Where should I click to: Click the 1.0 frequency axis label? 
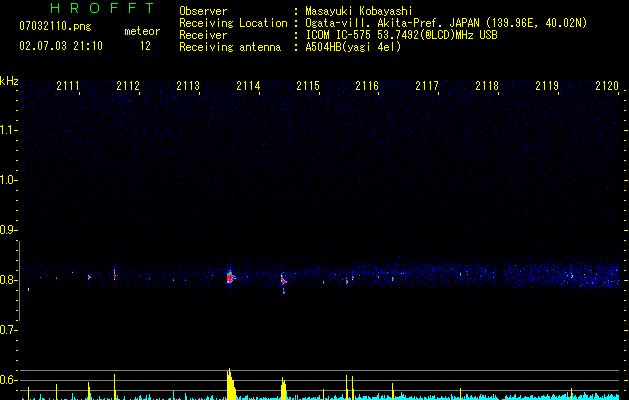(x=8, y=180)
